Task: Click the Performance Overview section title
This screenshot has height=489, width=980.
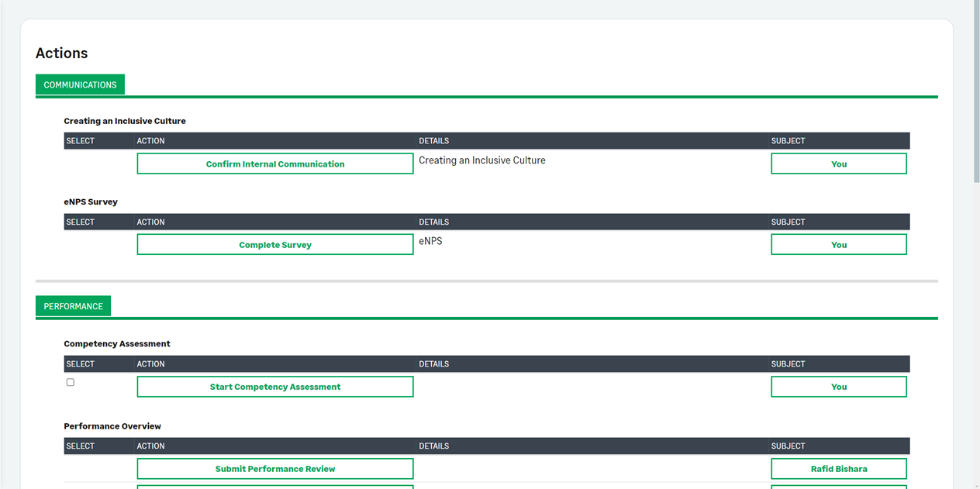Action: [x=112, y=426]
